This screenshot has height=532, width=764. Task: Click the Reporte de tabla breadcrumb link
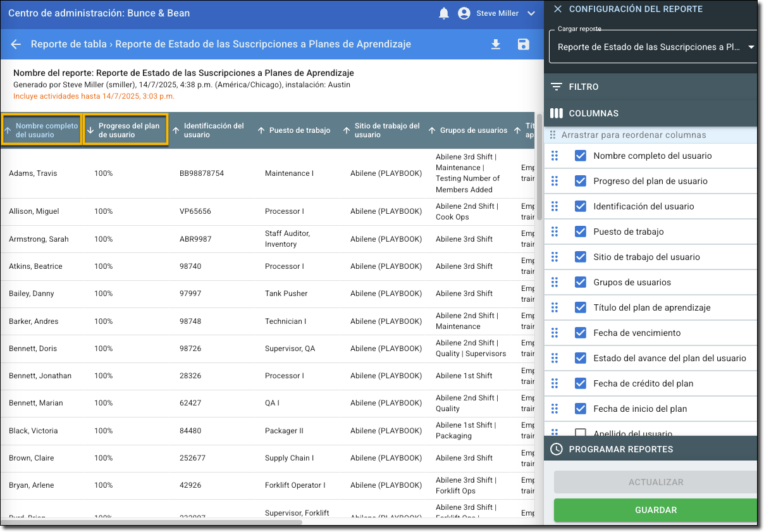pos(68,44)
